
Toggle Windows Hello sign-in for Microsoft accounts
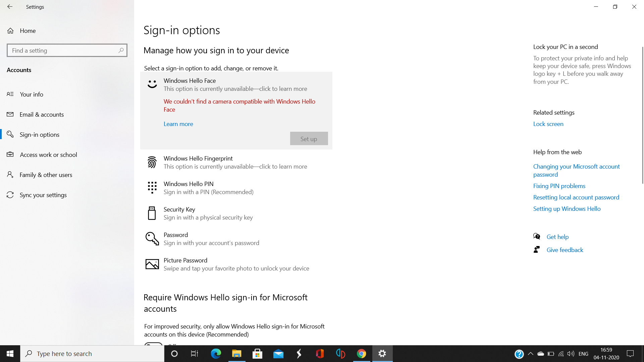tap(154, 344)
